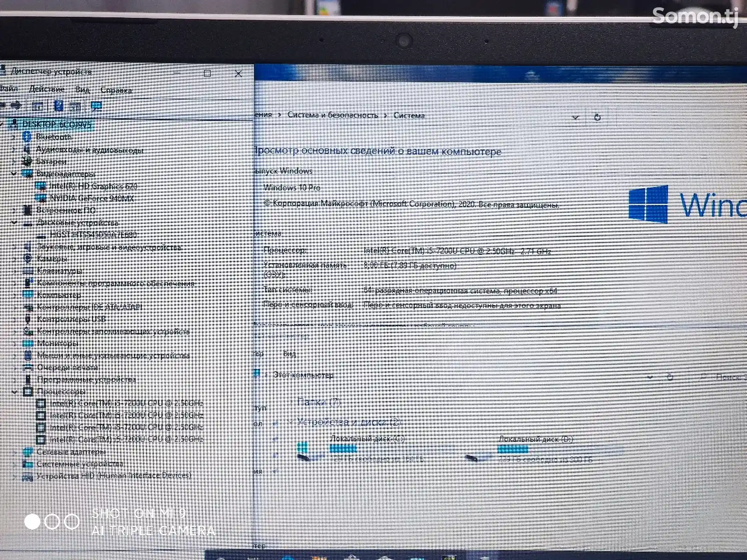Close the Device Manager window
Image resolution: width=747 pixels, height=560 pixels.
coord(238,74)
